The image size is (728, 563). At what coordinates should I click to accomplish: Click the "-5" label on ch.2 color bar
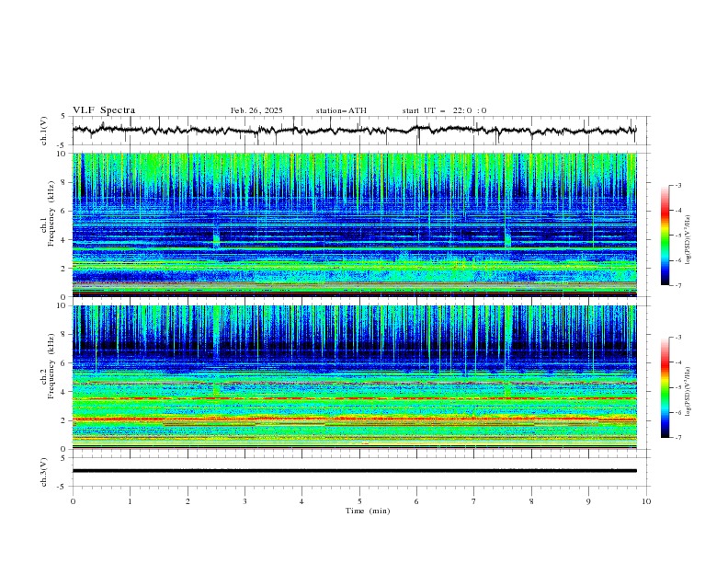(x=678, y=387)
